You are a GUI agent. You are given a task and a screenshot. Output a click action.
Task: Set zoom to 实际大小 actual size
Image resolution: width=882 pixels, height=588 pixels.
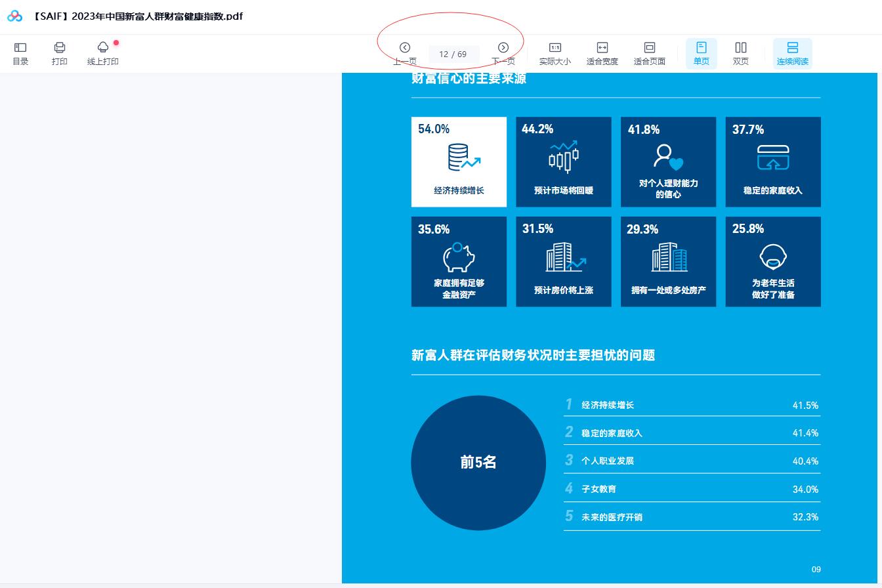tap(555, 53)
